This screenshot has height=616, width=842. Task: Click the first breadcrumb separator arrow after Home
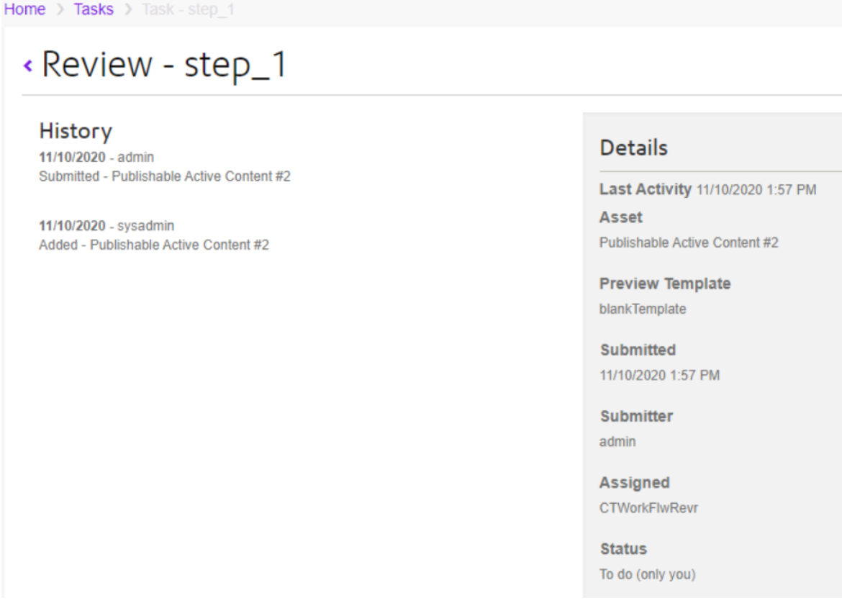60,11
